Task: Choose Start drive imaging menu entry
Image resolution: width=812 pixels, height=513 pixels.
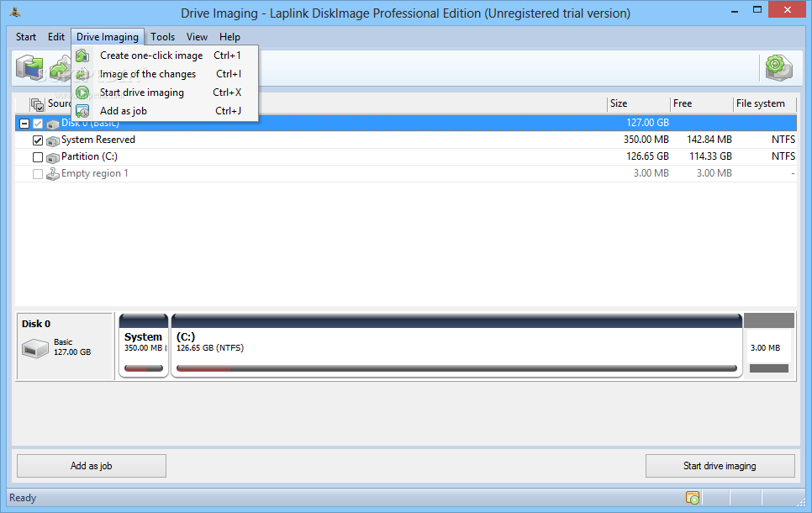Action: (x=165, y=93)
